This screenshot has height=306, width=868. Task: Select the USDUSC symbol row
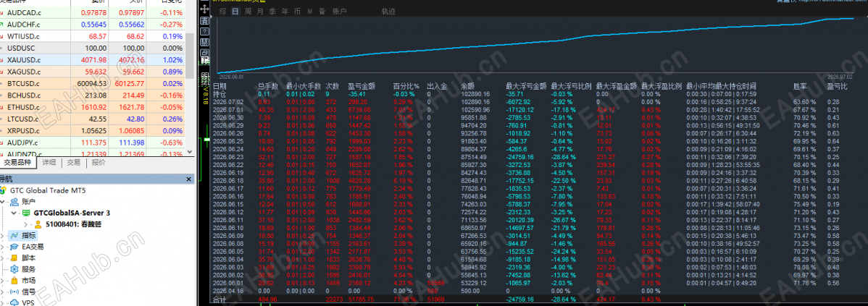tap(93, 48)
